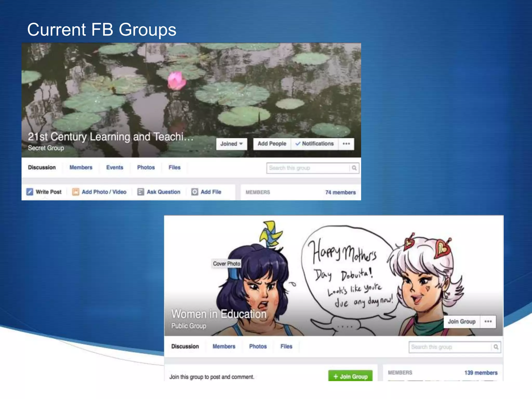Open ellipsis menu beside Join Group

[x=488, y=322]
